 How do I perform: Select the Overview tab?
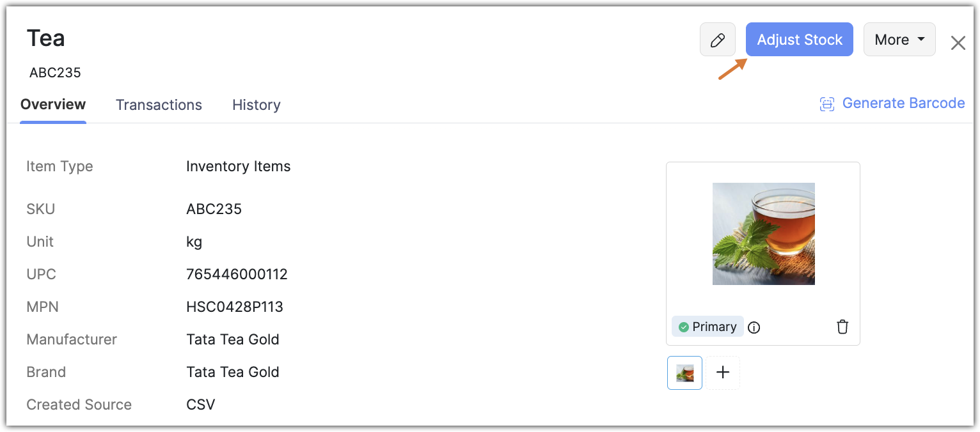[x=53, y=104]
